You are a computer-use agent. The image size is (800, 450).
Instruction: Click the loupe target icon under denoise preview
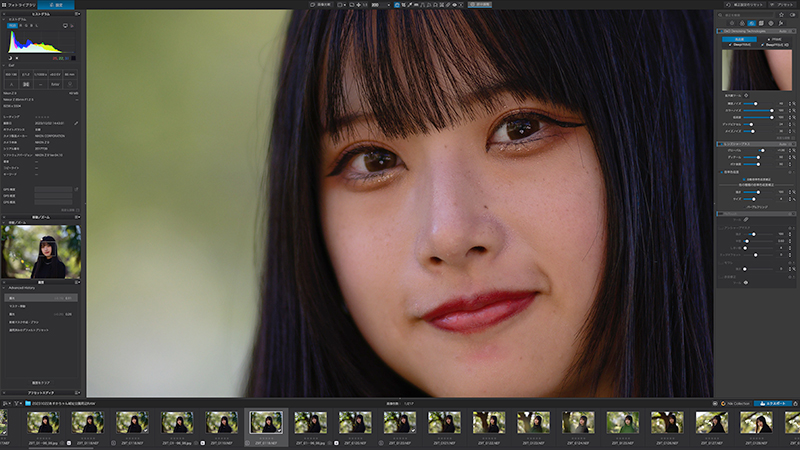[746, 95]
